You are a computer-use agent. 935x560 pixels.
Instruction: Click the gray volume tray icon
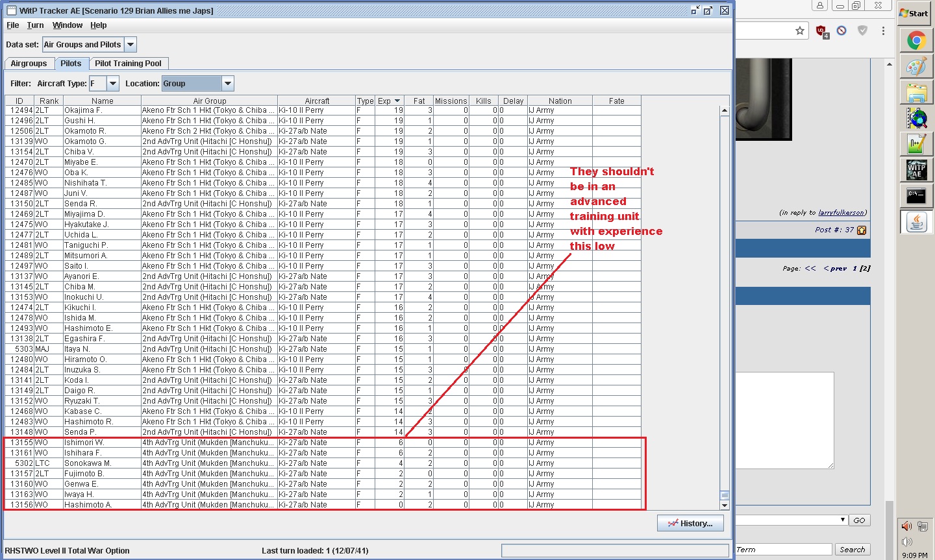[907, 541]
